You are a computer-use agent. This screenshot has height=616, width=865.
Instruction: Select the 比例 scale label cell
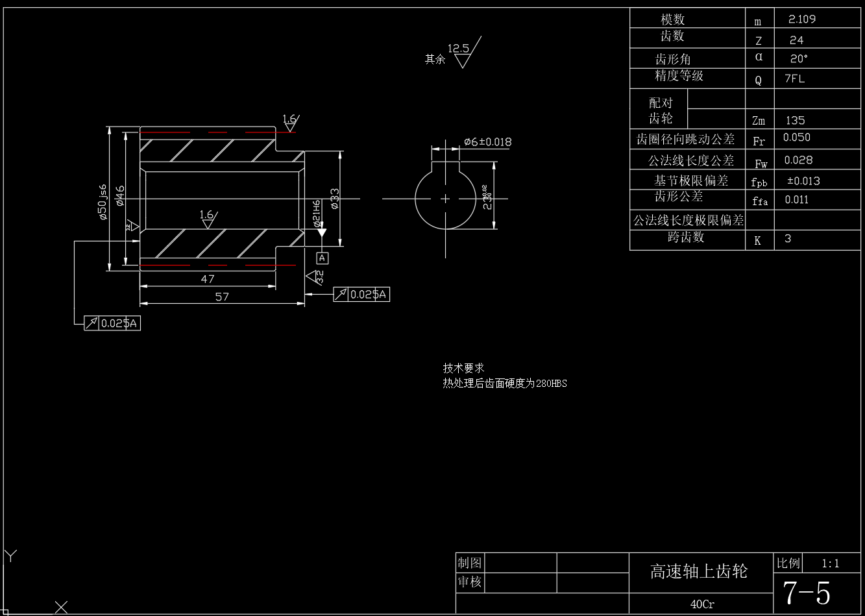tap(788, 563)
